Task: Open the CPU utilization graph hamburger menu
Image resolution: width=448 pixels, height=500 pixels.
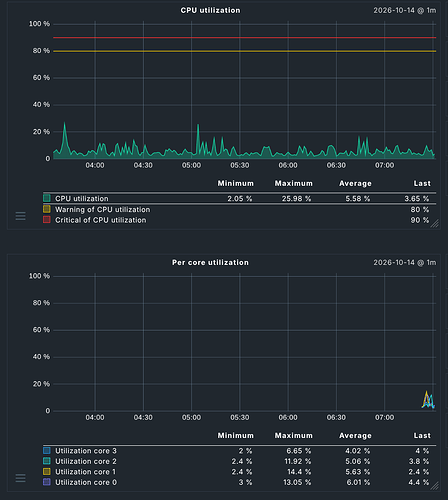Action: tap(21, 216)
